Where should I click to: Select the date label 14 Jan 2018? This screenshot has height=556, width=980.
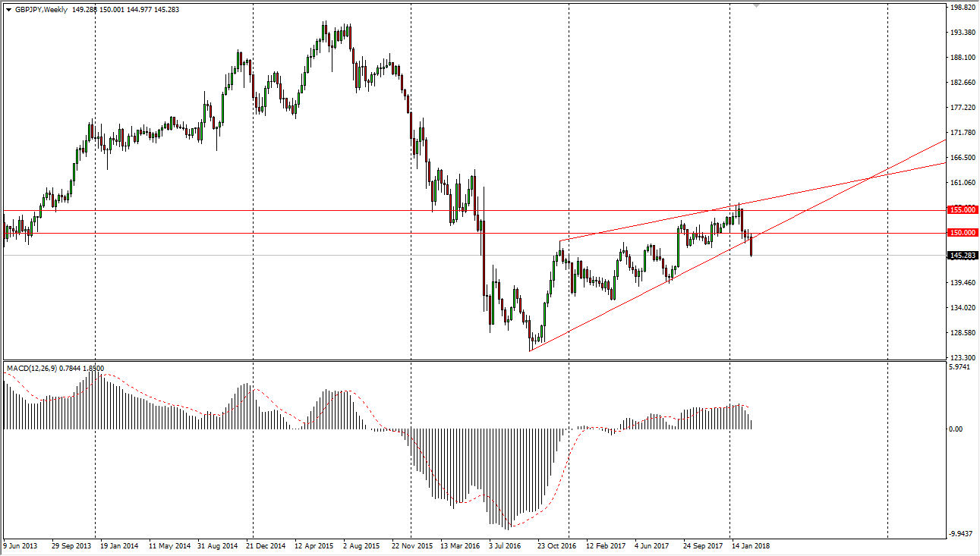click(750, 545)
